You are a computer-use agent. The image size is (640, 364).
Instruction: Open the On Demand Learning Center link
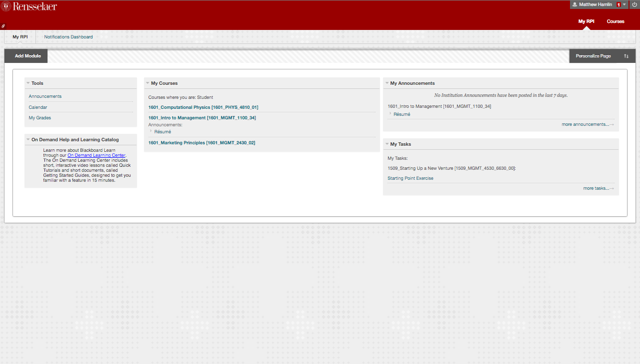(96, 155)
